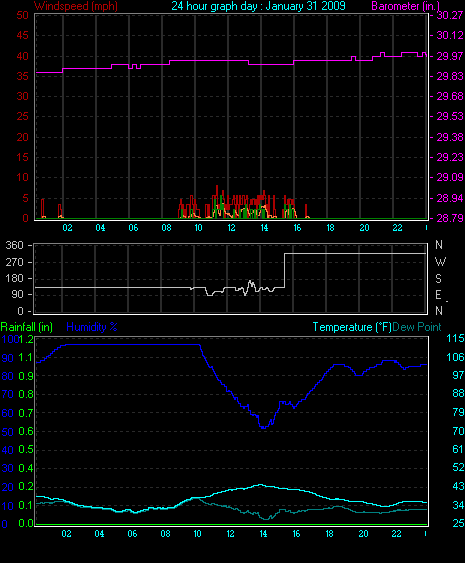Click the 1.2 rainfall scale value
The width and height of the screenshot is (465, 563).
pyautogui.click(x=26, y=339)
